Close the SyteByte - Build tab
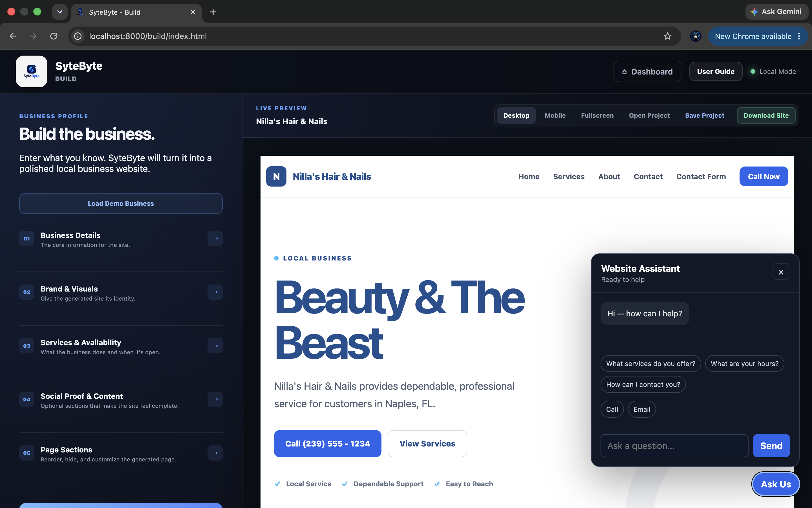The width and height of the screenshot is (812, 508). [193, 12]
